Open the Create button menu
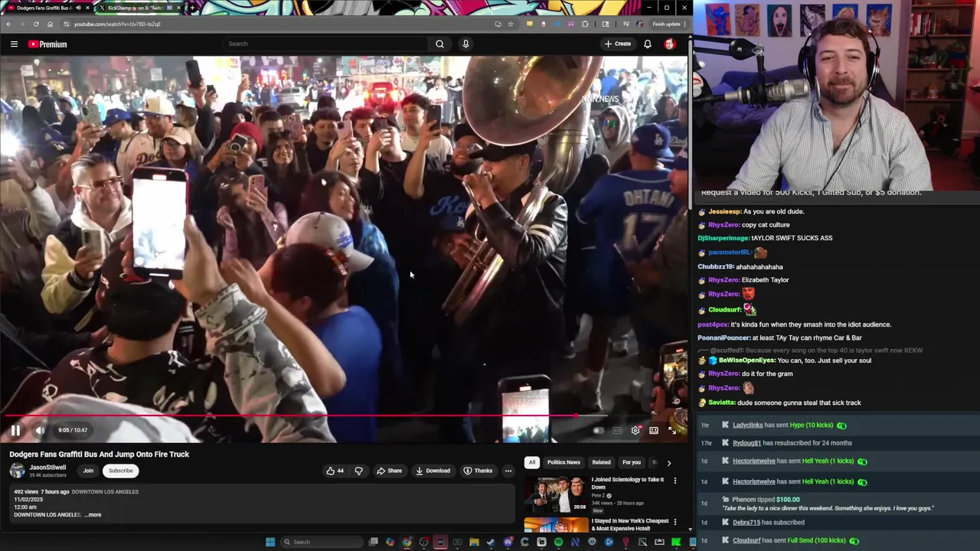Viewport: 980px width, 551px height. (x=618, y=44)
